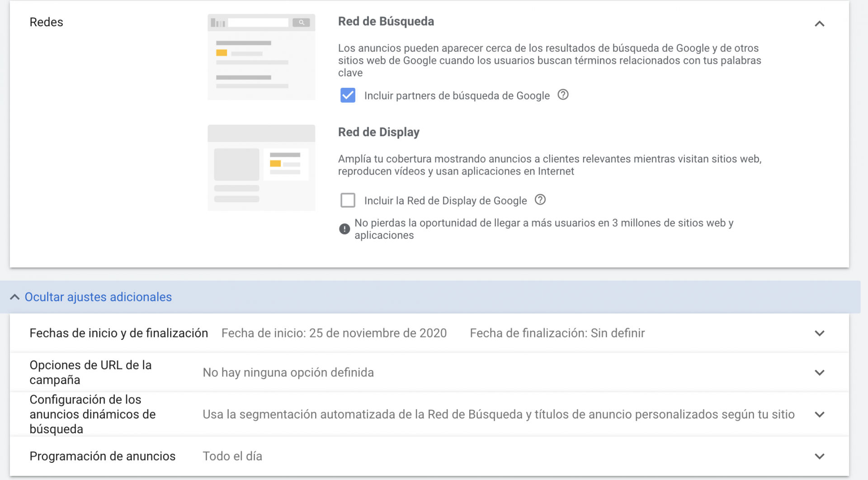Click Fechas de inicio y de finalización label
The height and width of the screenshot is (480, 868).
click(x=119, y=333)
